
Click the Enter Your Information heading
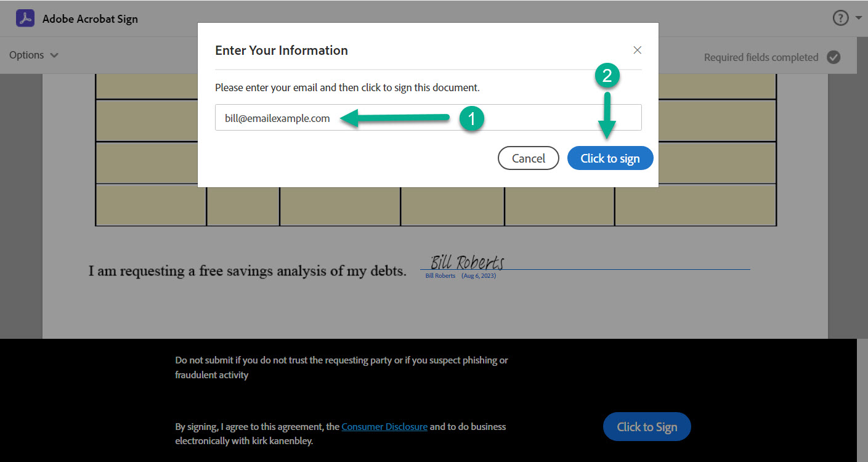282,51
